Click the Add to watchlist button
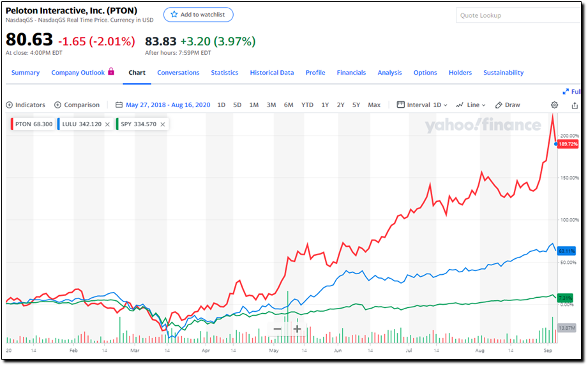588x366 pixels. [x=199, y=15]
